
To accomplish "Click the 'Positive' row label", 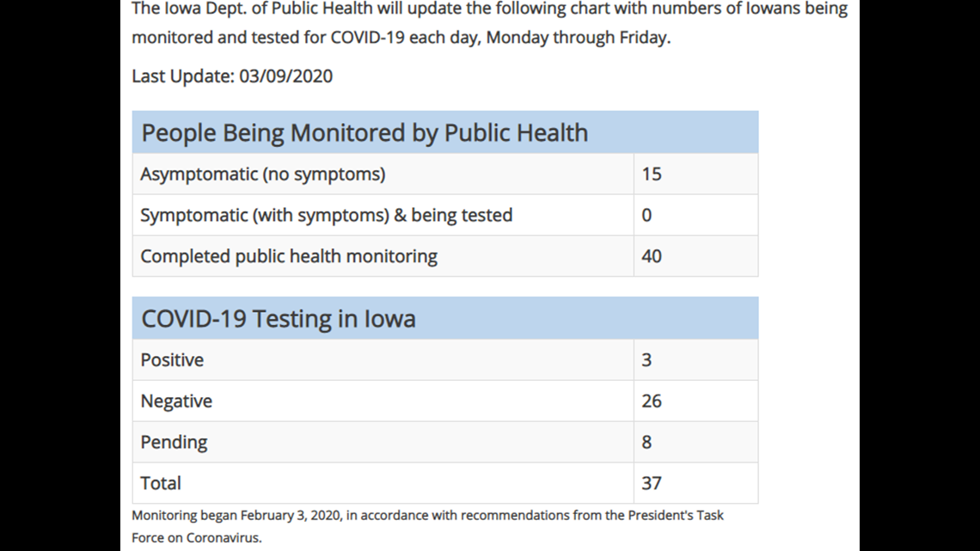I will point(172,360).
